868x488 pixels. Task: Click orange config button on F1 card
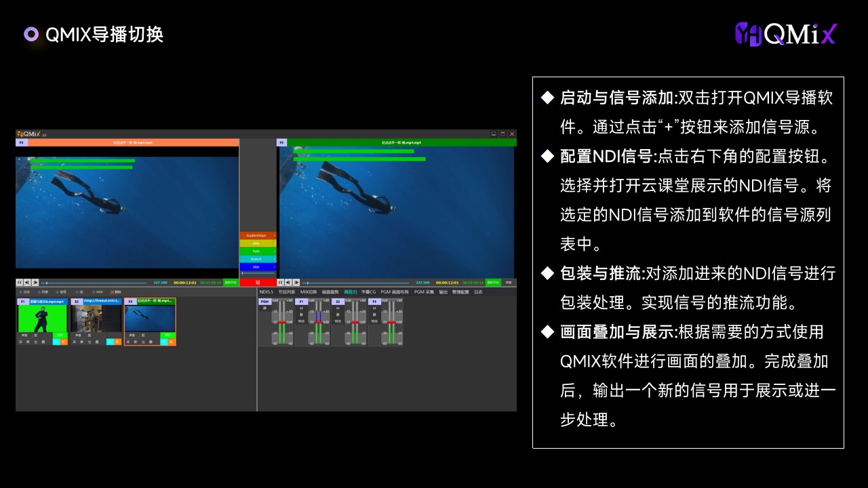pos(64,342)
